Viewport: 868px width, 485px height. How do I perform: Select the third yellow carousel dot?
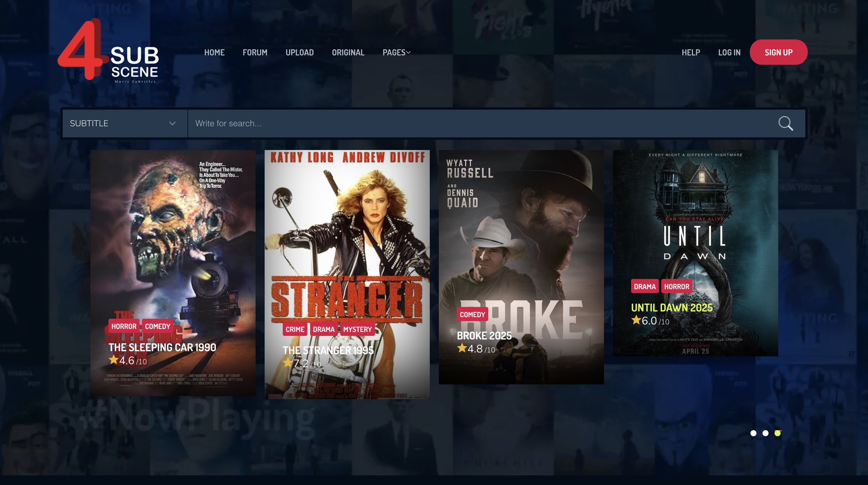[x=777, y=433]
